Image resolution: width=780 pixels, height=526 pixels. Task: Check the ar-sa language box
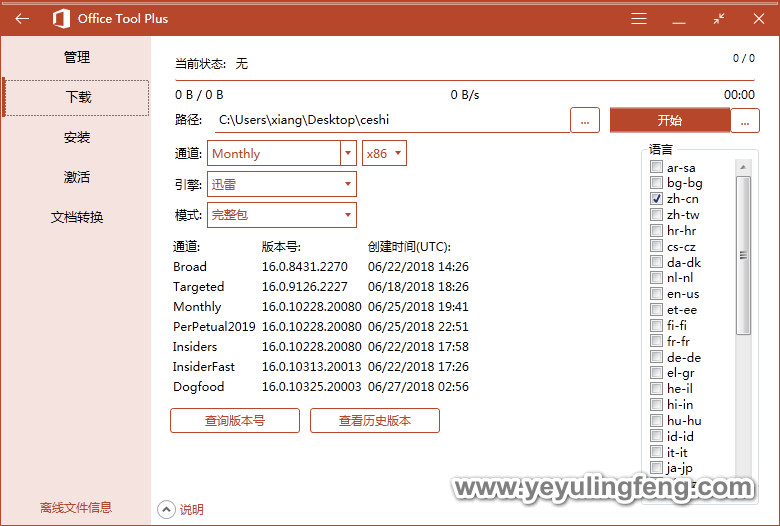click(656, 167)
